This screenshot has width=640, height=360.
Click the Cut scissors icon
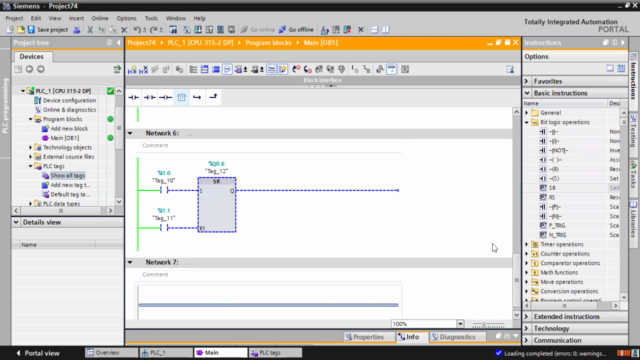tap(90, 30)
